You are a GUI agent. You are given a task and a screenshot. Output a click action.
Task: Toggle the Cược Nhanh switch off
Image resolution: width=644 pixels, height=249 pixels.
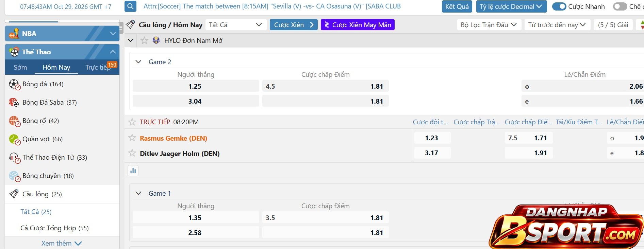point(559,6)
